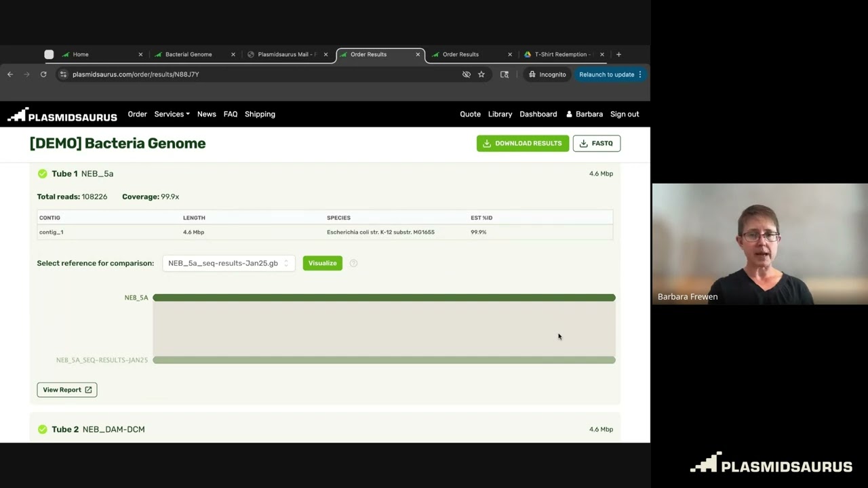Screen dimensions: 868x488
Task: Click Barbara Frewen webcam video thumbnail
Action: coord(760,244)
